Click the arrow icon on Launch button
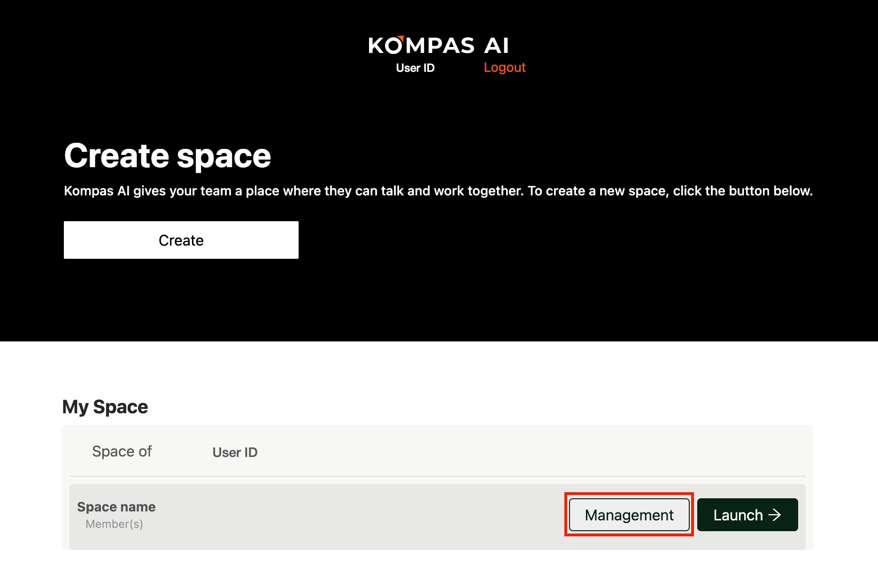Image resolution: width=878 pixels, height=588 pixels. coord(775,515)
